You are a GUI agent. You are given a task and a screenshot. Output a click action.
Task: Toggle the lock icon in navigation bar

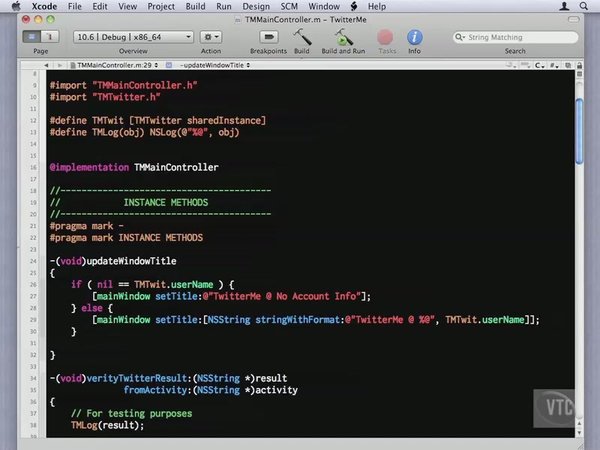(x=579, y=65)
